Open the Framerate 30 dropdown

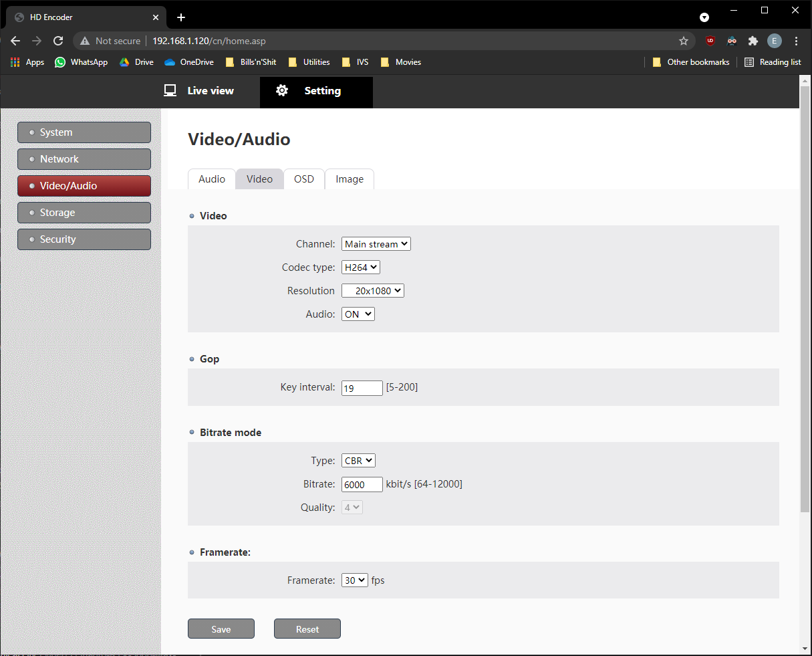click(x=355, y=580)
